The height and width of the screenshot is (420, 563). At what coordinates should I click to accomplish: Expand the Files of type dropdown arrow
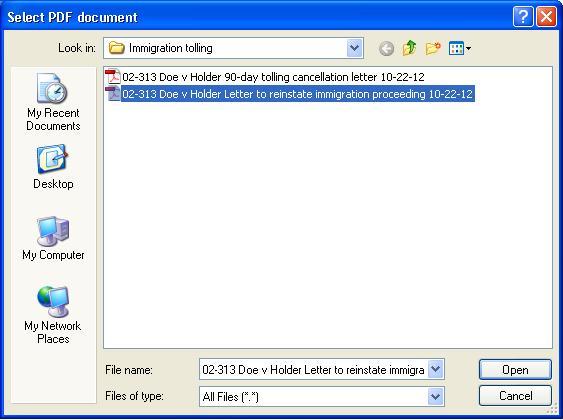point(436,396)
